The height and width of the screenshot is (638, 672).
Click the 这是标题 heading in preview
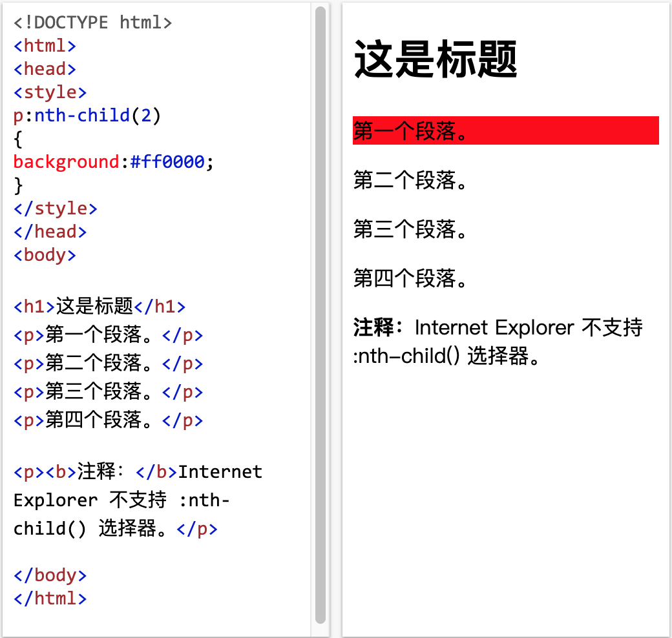click(x=433, y=58)
